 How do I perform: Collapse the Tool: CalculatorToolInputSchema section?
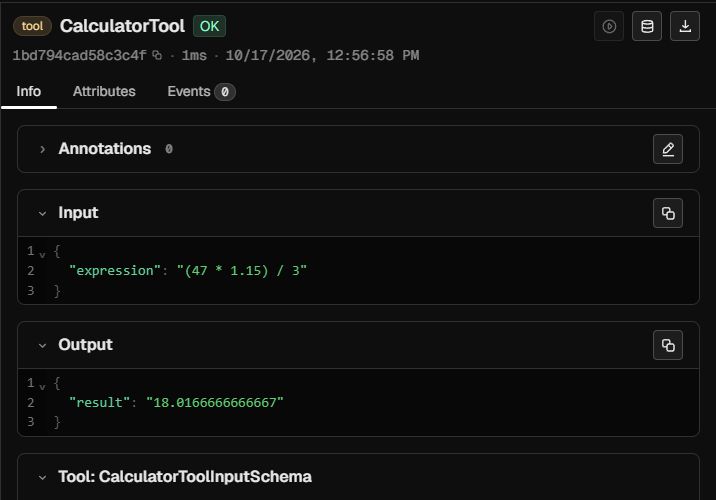coord(42,478)
